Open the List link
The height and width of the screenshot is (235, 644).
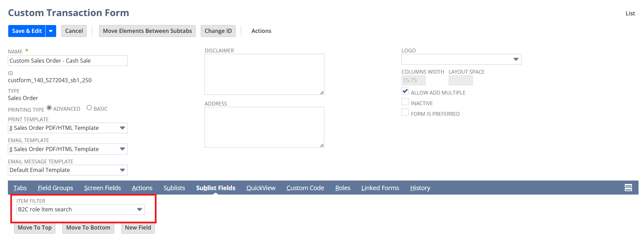[630, 13]
